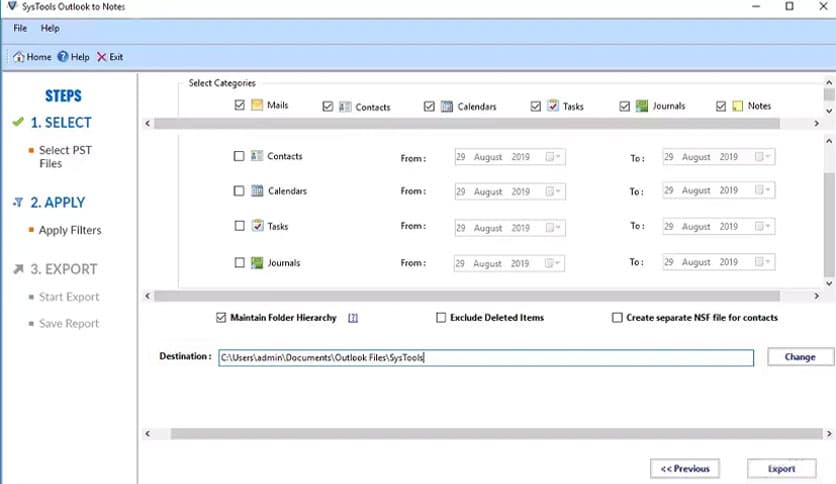The height and width of the screenshot is (484, 836).
Task: Click the Journals icon in Select Categories
Action: pyautogui.click(x=642, y=106)
